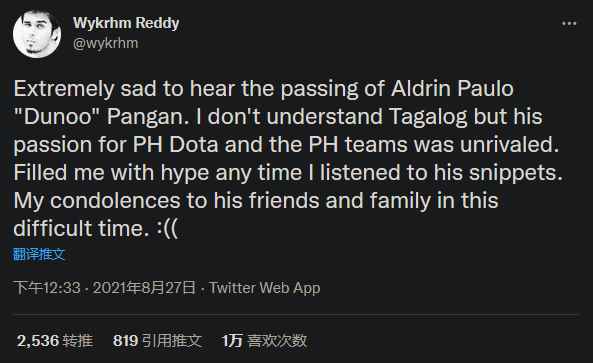
Task: Click the word "Dunoo" in the tweet
Action: (57, 117)
